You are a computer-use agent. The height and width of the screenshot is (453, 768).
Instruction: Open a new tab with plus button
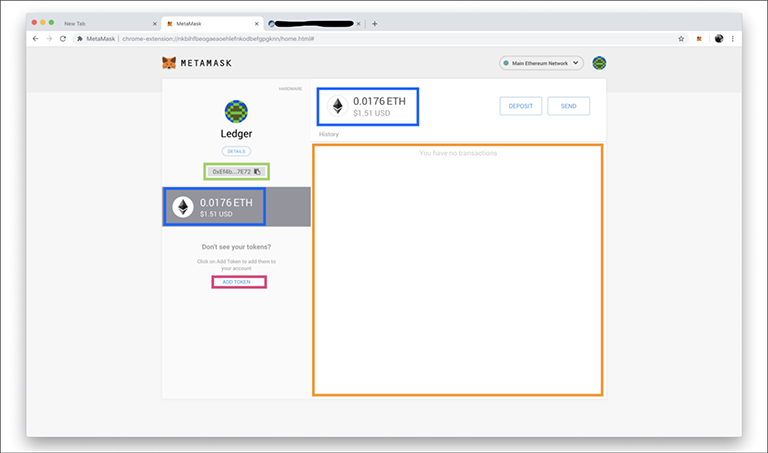tap(375, 24)
